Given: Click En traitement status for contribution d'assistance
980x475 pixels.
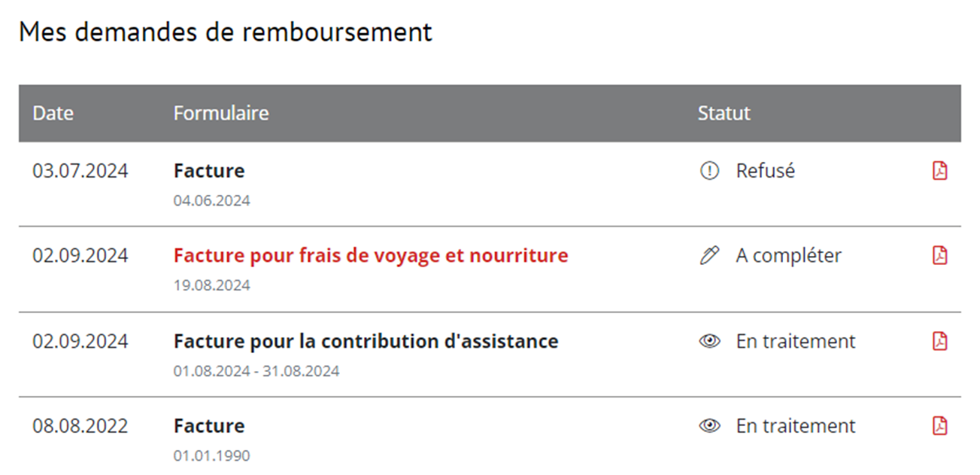Looking at the screenshot, I should click(796, 341).
